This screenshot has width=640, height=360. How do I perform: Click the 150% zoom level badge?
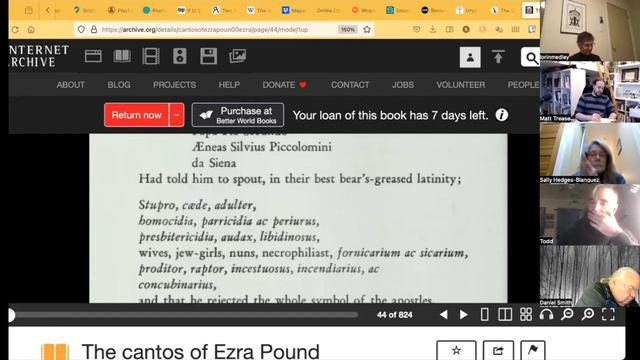[x=348, y=29]
